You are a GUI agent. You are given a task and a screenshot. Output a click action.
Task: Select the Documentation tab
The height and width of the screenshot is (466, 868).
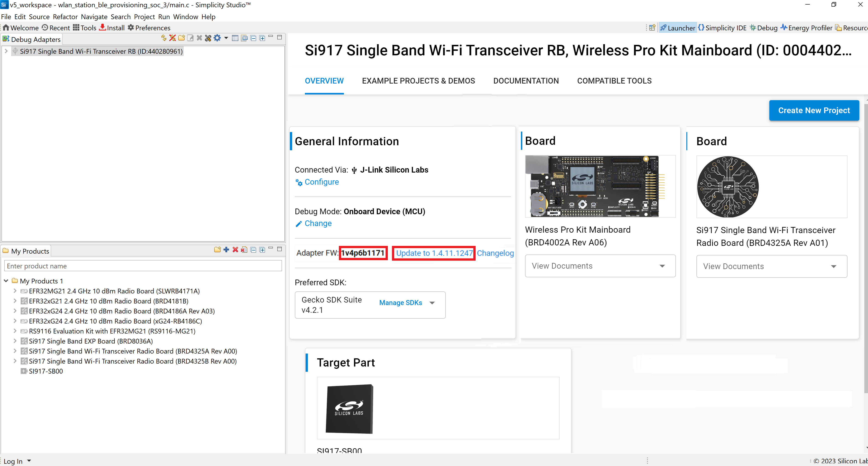coord(526,81)
